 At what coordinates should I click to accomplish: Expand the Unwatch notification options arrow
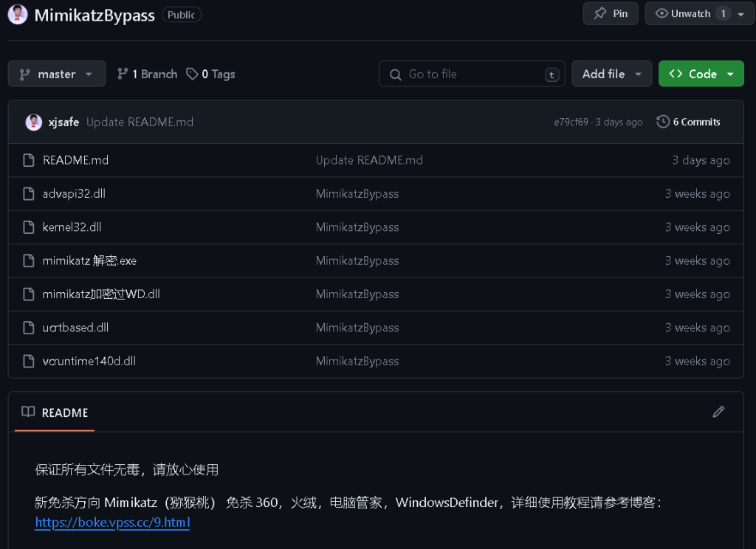741,14
